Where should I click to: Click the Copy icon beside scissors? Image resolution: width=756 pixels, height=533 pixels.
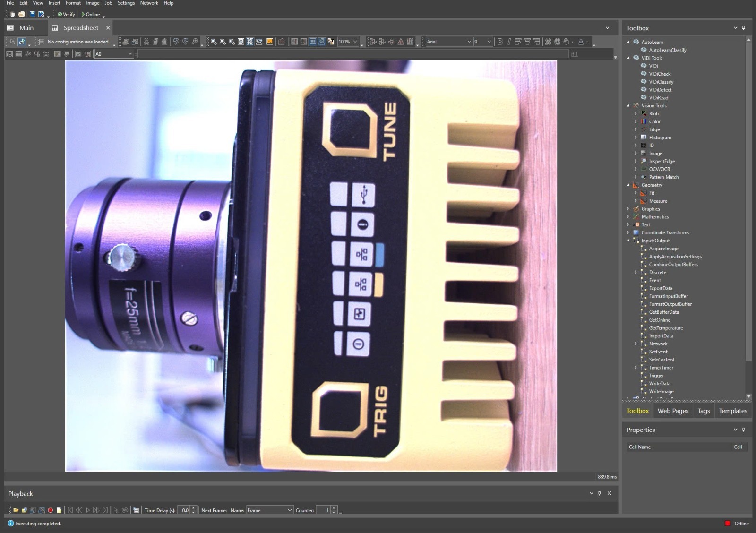point(155,42)
